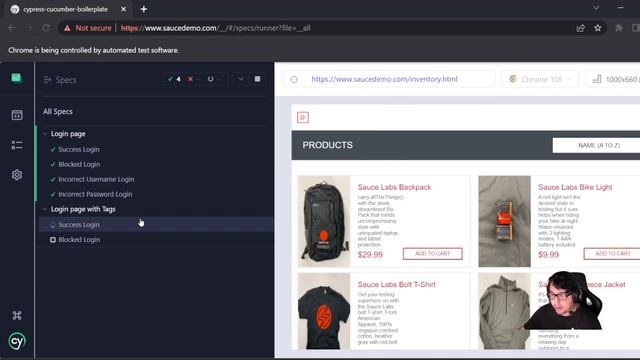Open the Chrome 108 browser dropdown
The width and height of the screenshot is (640, 360).
(540, 79)
